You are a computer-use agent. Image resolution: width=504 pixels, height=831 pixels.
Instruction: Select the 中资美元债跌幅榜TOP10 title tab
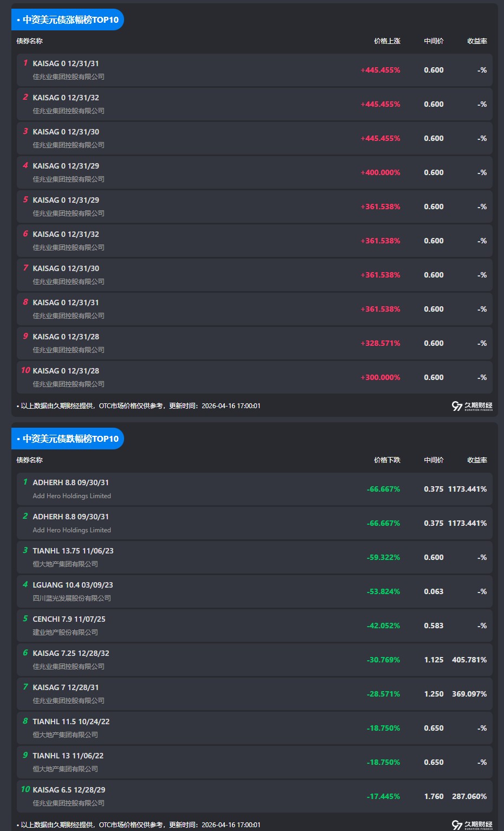pyautogui.click(x=68, y=439)
